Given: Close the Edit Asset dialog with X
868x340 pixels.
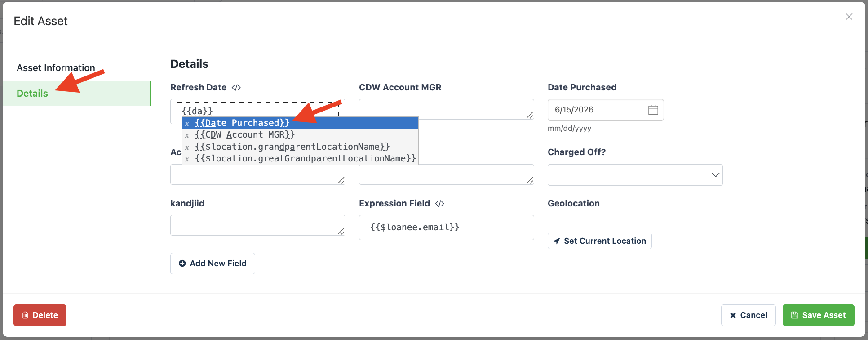Looking at the screenshot, I should click(849, 17).
